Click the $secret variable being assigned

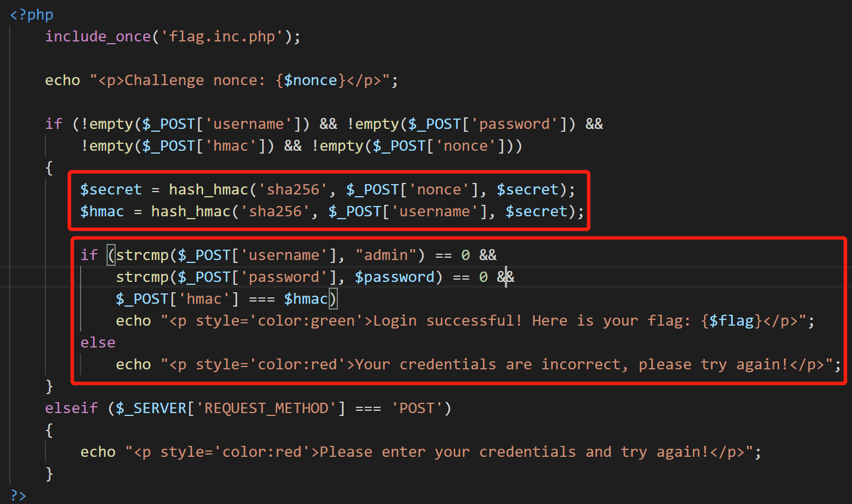point(111,189)
